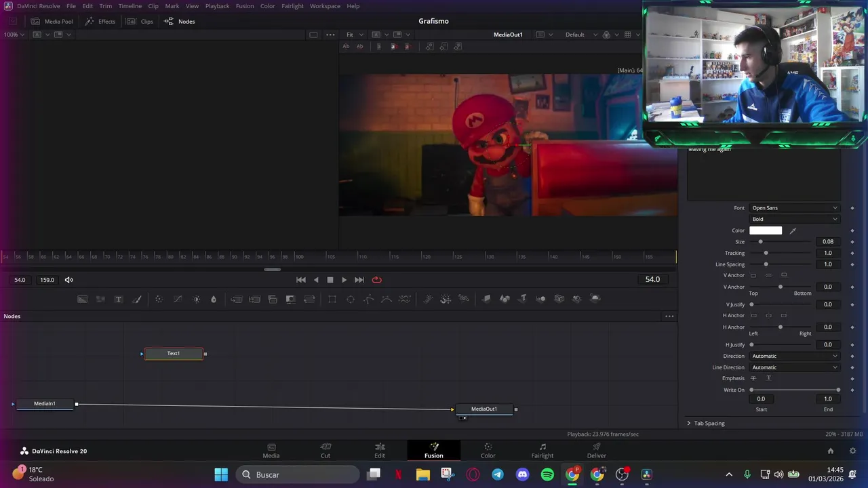This screenshot has width=868, height=488.
Task: Pick text color with the eyedropper
Action: point(793,230)
